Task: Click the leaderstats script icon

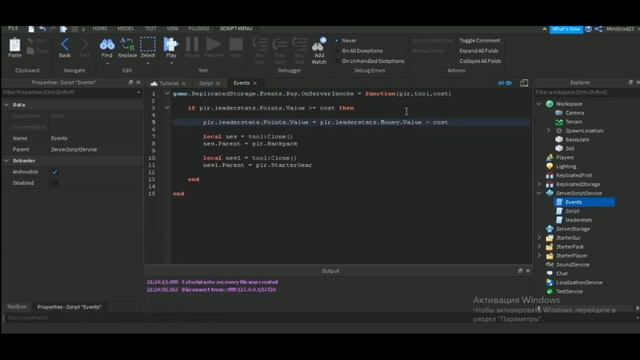Action: tap(559, 220)
